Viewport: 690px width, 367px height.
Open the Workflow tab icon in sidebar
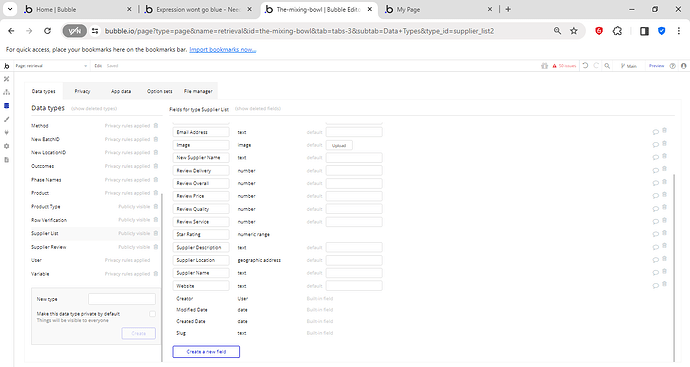click(6, 92)
